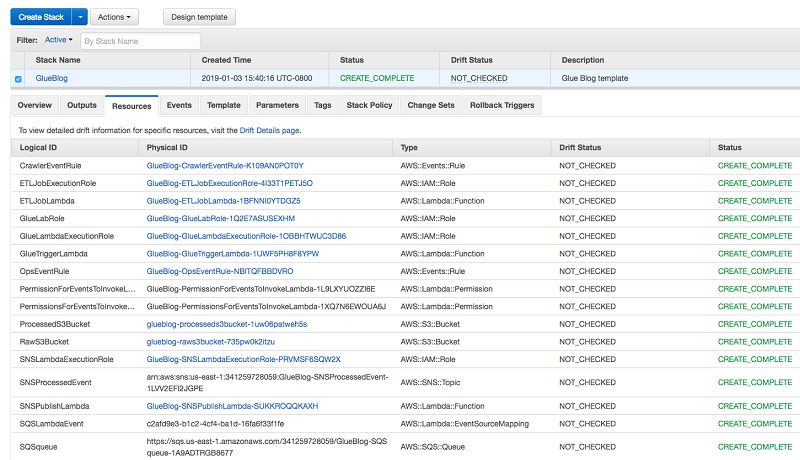800x460 pixels.
Task: Show the Change Sets tab
Action: pyautogui.click(x=431, y=105)
